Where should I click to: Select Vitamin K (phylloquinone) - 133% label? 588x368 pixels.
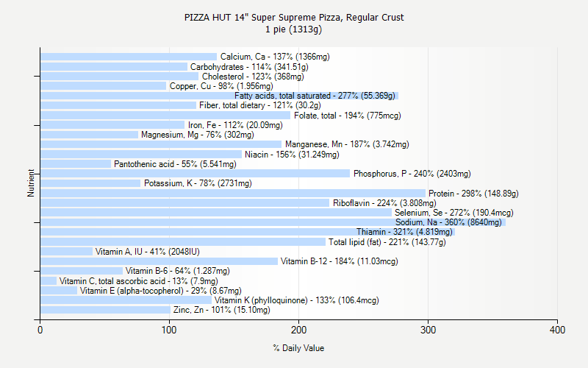click(x=297, y=300)
